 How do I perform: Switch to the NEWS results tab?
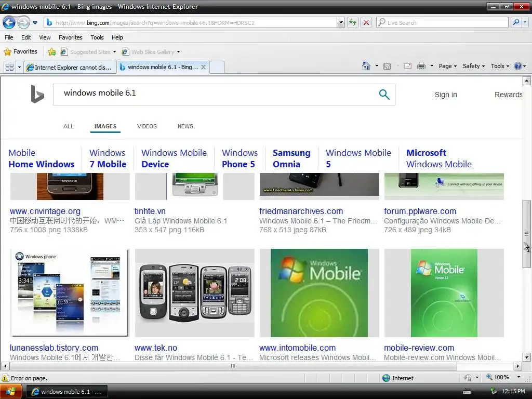(185, 126)
